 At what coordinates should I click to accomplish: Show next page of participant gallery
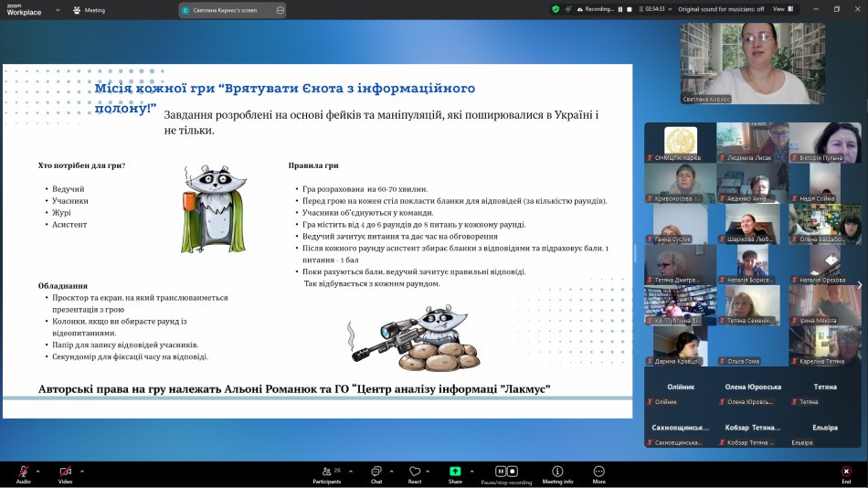(x=859, y=285)
